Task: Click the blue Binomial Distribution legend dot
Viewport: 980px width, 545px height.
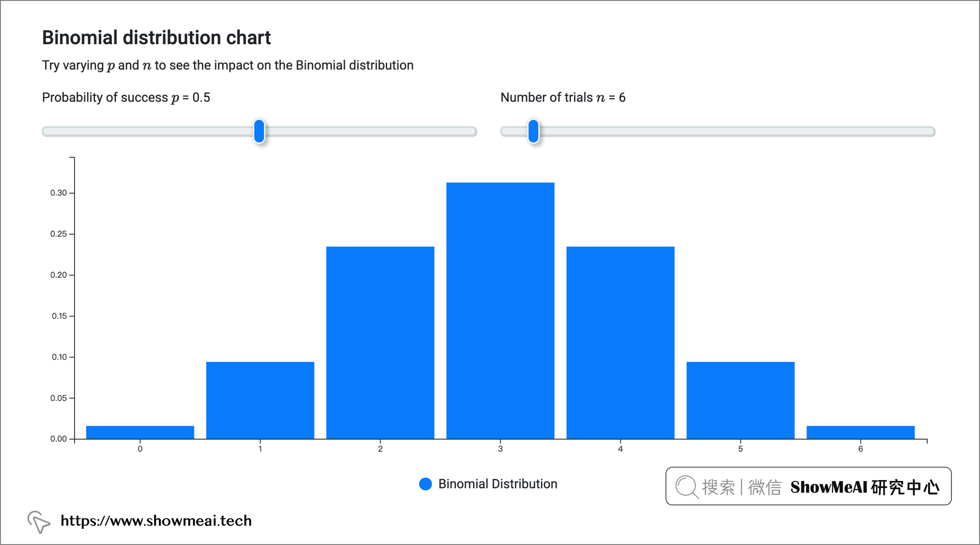Action: click(x=426, y=484)
